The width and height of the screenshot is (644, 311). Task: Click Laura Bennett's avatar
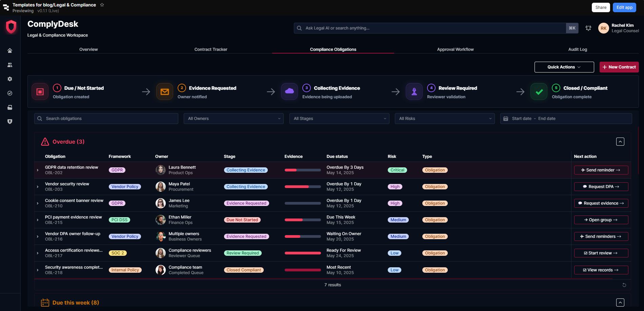pyautogui.click(x=160, y=170)
